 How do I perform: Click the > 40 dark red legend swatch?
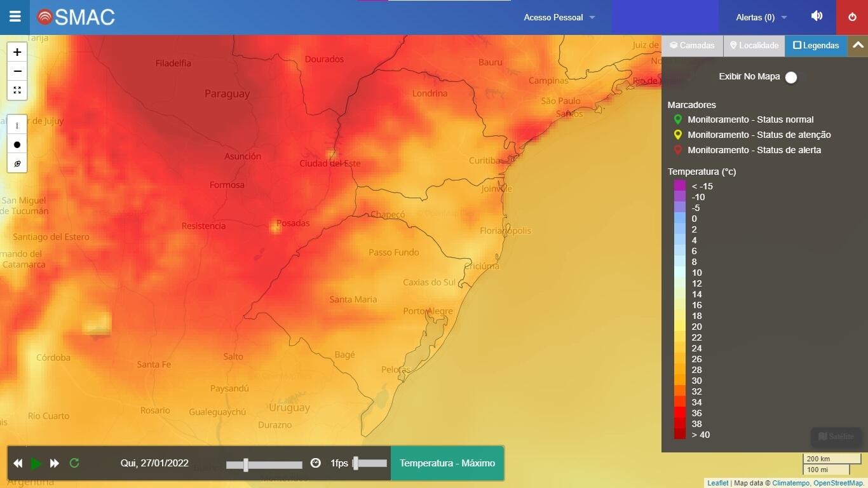pyautogui.click(x=680, y=435)
